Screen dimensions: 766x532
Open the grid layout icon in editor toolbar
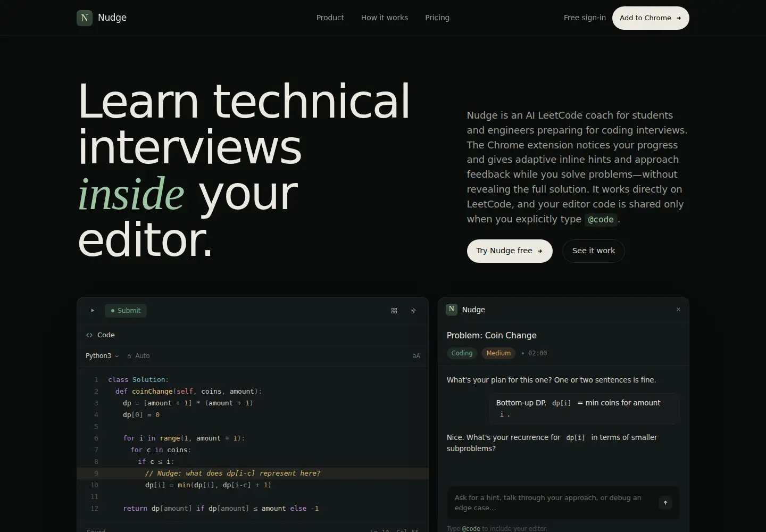[x=394, y=311]
